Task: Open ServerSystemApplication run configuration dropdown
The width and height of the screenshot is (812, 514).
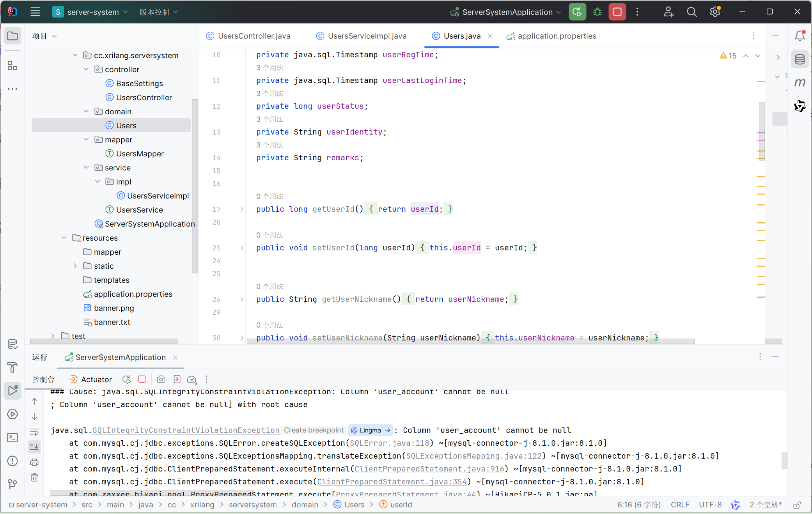Action: [505, 12]
